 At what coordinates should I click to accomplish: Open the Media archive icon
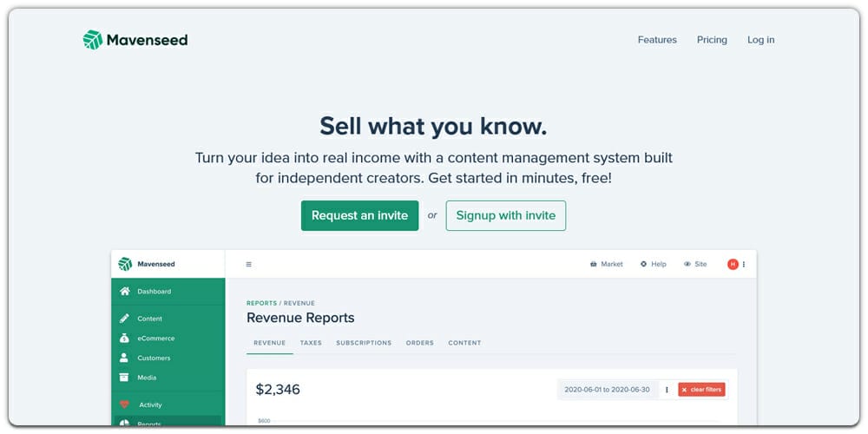(x=125, y=378)
